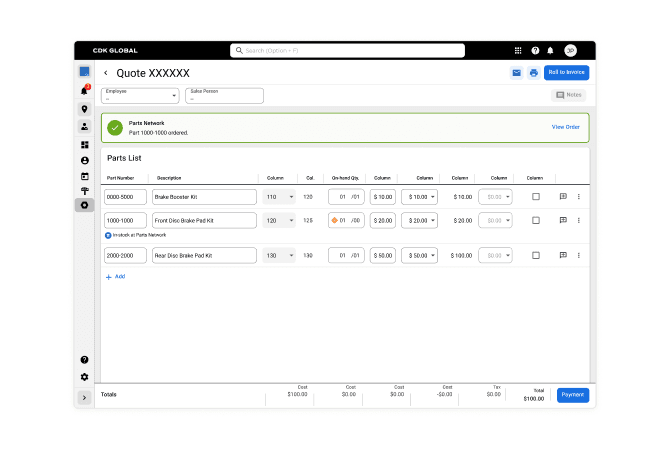
Task: Add a comment to Rear Disc Brake Pad row
Action: pos(563,256)
